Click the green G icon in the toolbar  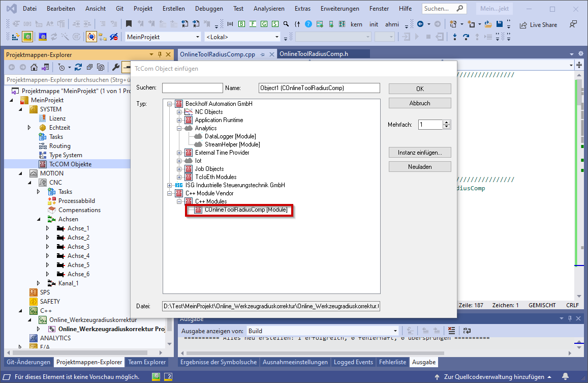[x=264, y=24]
